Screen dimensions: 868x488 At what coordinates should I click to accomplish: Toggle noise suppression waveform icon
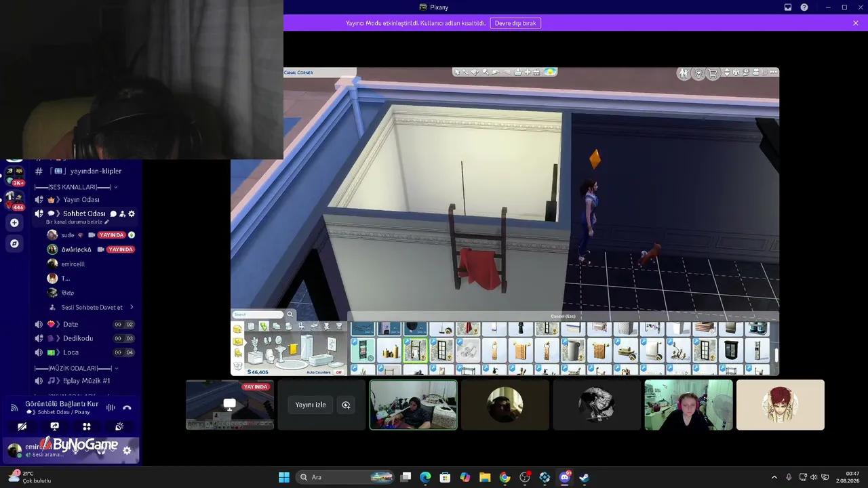point(111,407)
